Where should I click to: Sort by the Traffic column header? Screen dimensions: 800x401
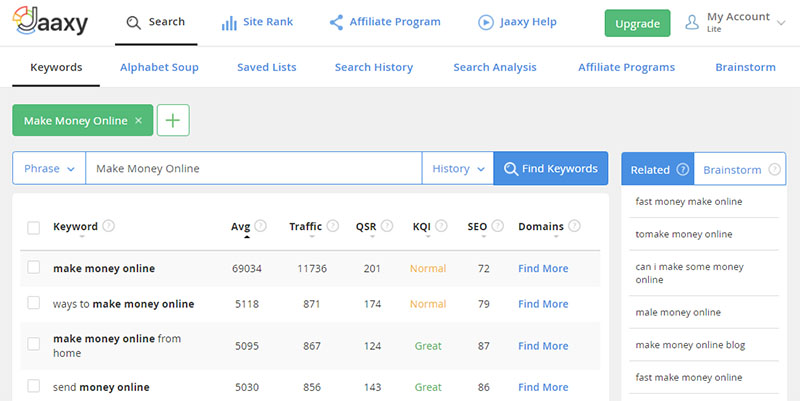(x=306, y=227)
